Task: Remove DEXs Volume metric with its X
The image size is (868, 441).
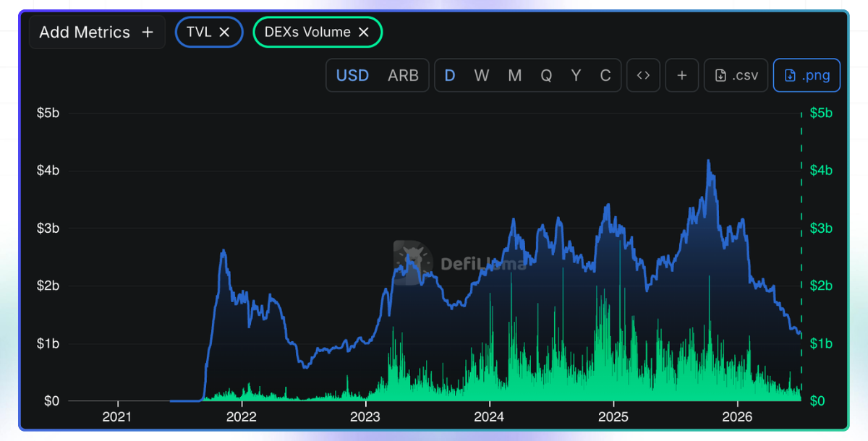Action: (364, 32)
